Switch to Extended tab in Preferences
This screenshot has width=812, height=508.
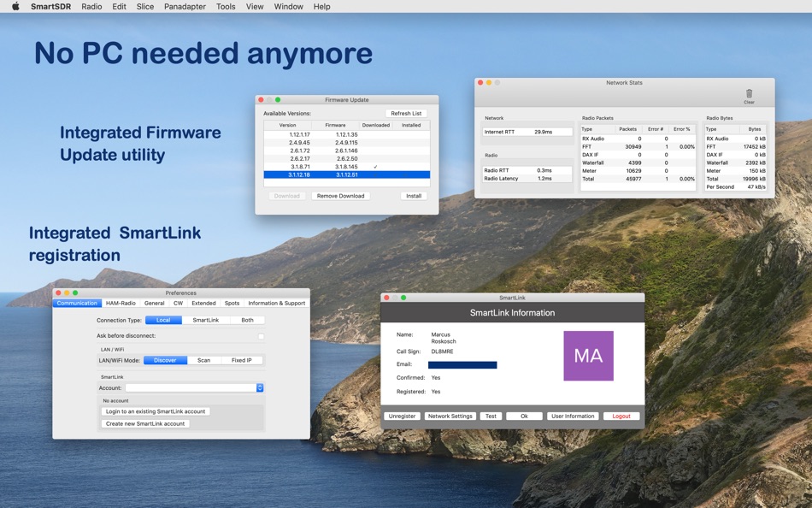[203, 304]
